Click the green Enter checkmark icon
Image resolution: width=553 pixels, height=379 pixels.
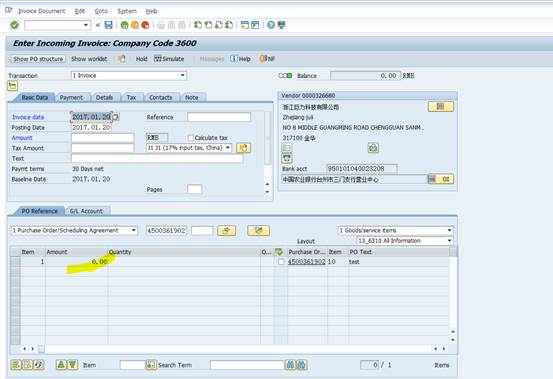[14, 25]
